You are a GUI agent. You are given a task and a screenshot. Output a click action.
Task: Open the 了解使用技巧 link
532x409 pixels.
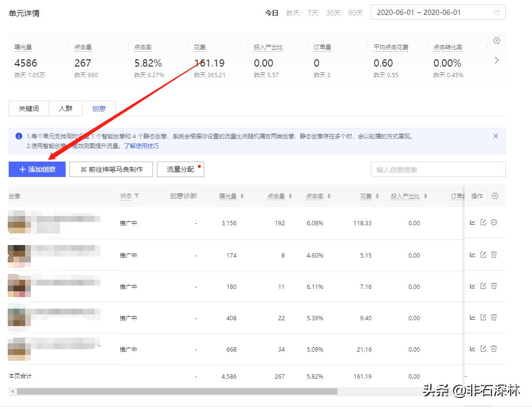click(141, 146)
